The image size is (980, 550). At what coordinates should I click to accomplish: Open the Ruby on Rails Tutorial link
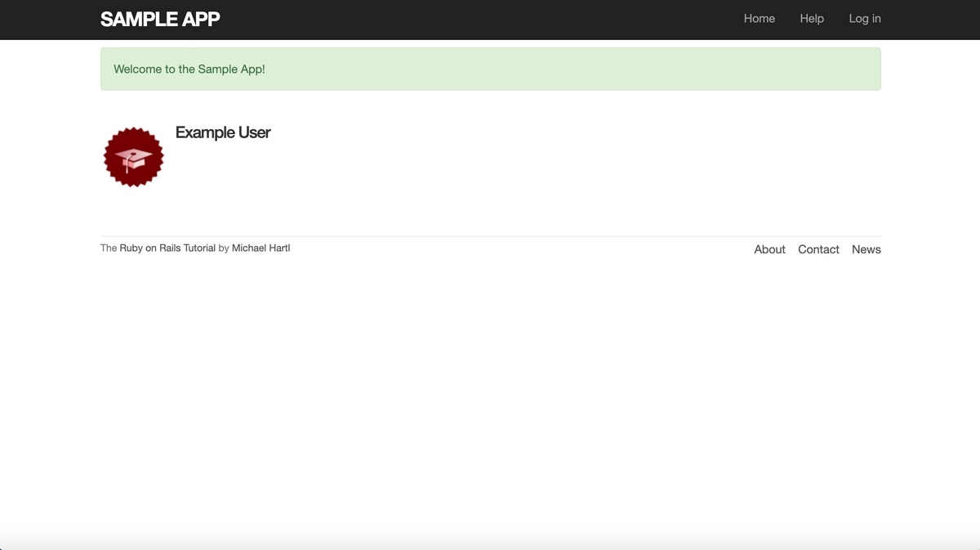[x=167, y=248]
